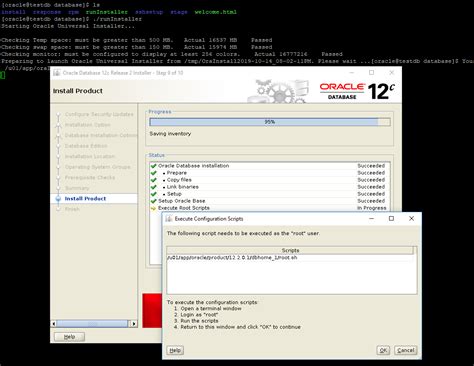The width and height of the screenshot is (474, 366).
Task: Click green checkmark beside Link binaries
Action: click(x=154, y=187)
